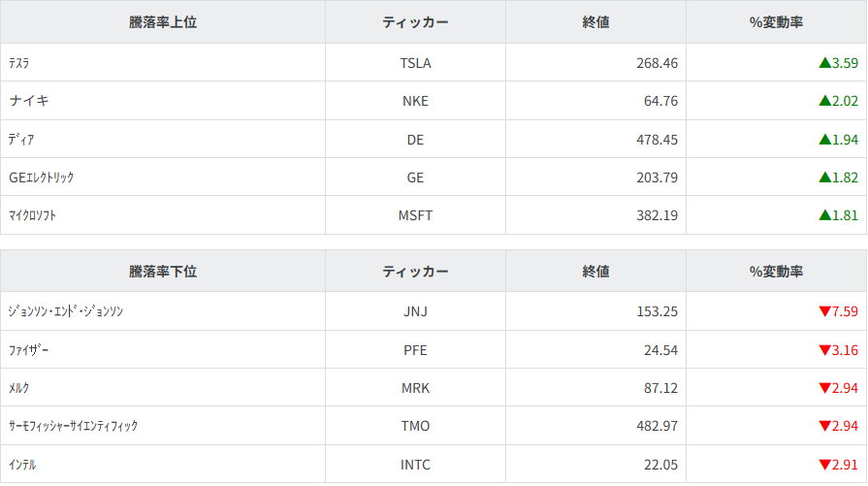Click the %変動率 header in top table
The image size is (868, 486).
click(776, 22)
